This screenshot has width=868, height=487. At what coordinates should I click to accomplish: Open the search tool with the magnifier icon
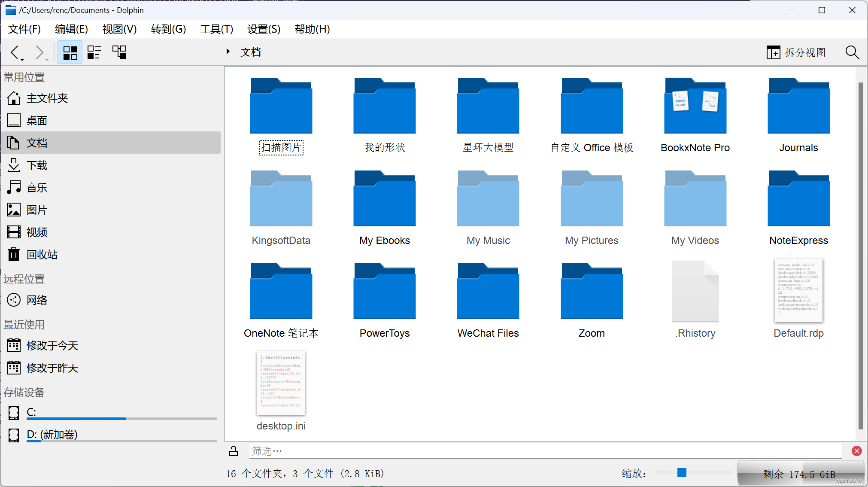click(852, 52)
